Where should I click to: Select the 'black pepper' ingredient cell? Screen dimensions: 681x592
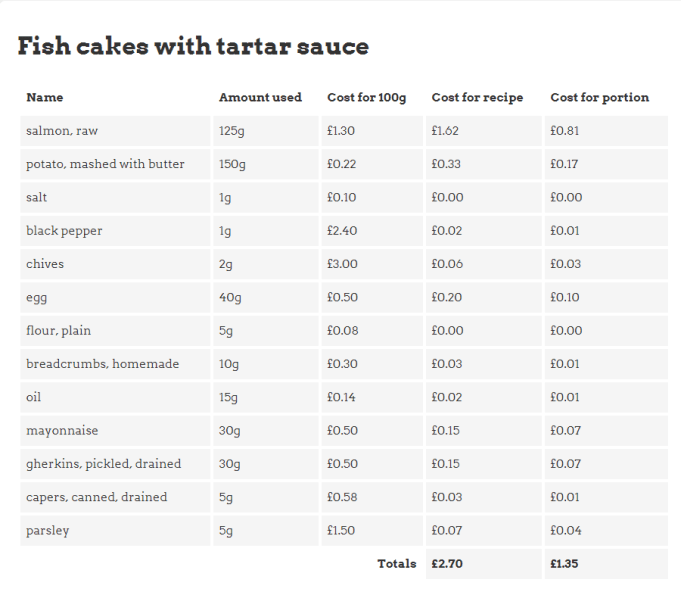[64, 231]
